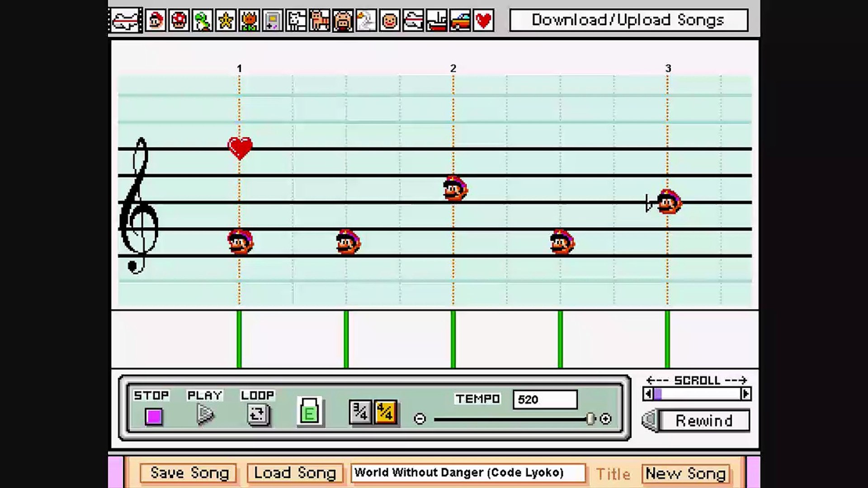Click the second low Mario note

click(348, 242)
